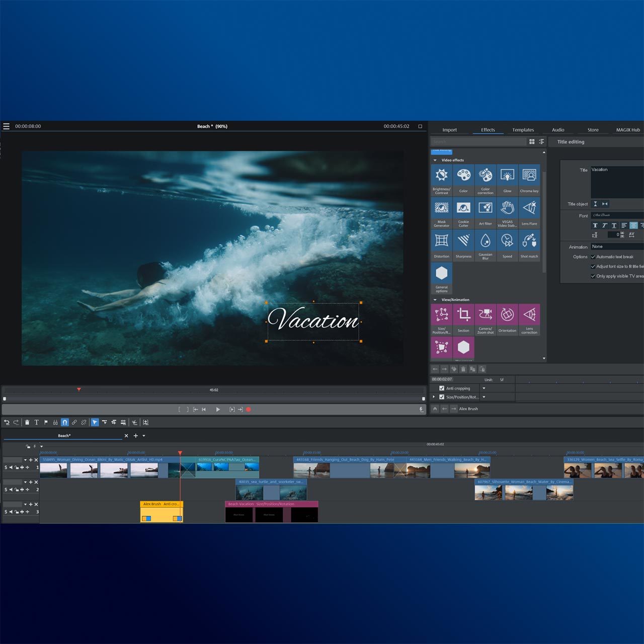The height and width of the screenshot is (644, 644).
Task: Play the preview video
Action: 218,410
